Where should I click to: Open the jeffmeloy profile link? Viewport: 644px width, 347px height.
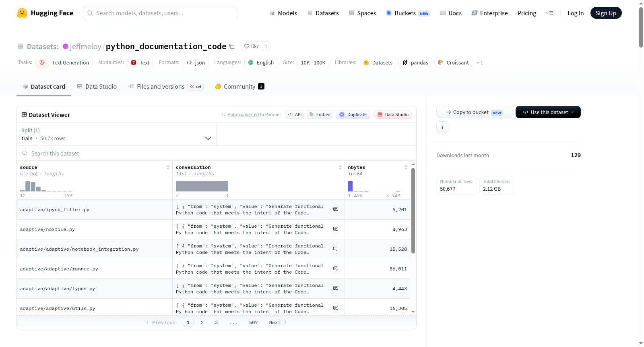[x=86, y=46]
